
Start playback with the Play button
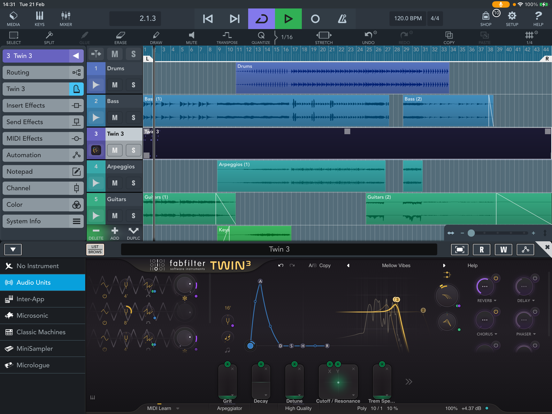[288, 19]
